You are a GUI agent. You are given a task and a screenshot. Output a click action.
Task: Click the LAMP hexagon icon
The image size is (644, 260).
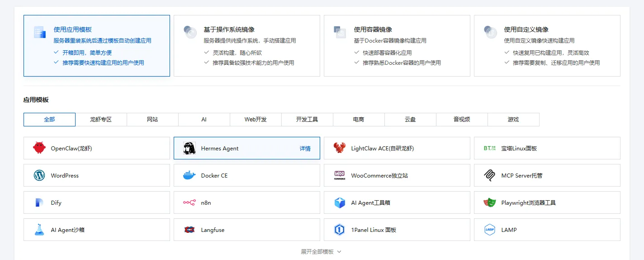(490, 230)
